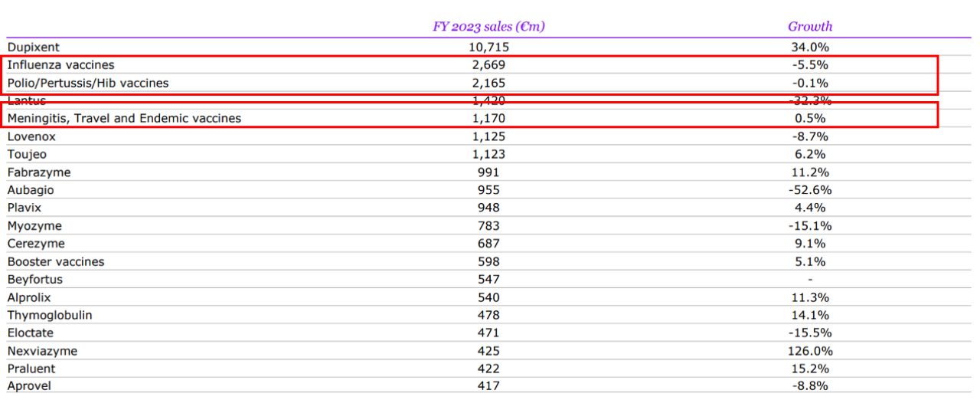Click Eloctate sales value 471
This screenshot has width=980, height=400.
[x=488, y=333]
